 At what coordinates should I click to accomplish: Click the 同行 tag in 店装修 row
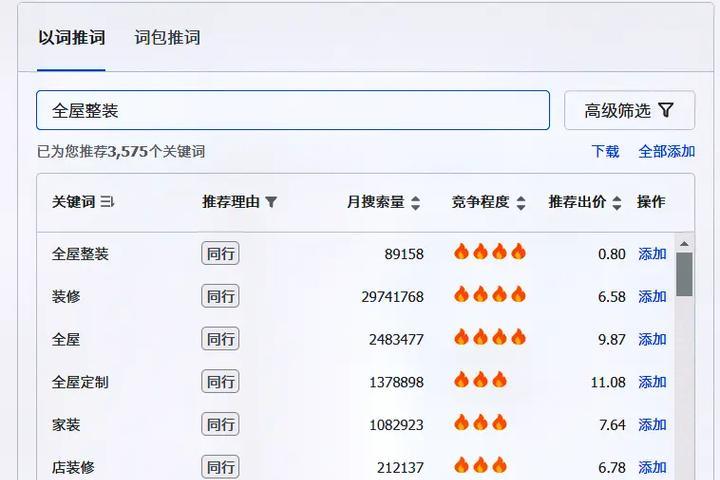220,467
